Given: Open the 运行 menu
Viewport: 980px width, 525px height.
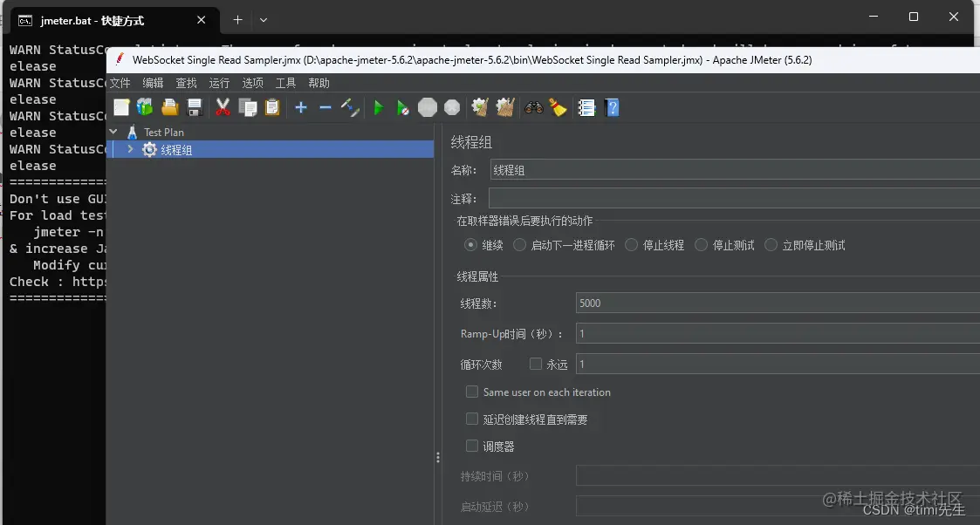Looking at the screenshot, I should 219,83.
